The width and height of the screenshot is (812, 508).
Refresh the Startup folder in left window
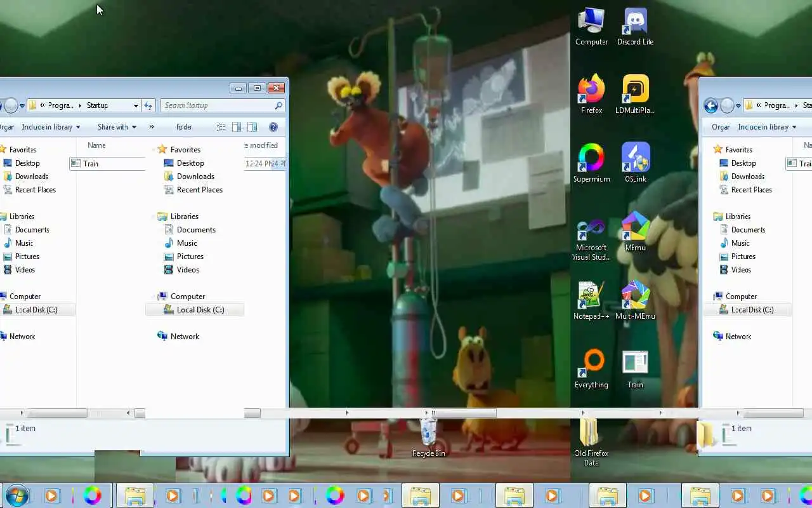coord(148,105)
